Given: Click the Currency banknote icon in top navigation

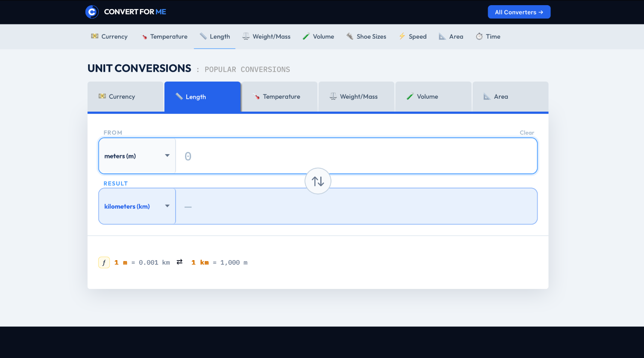Looking at the screenshot, I should [95, 36].
